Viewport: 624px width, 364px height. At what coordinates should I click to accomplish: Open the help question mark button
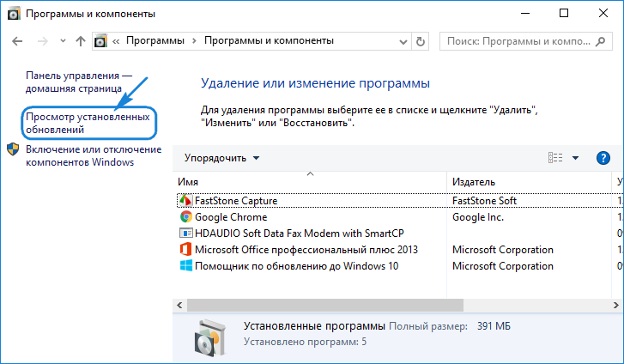tap(603, 158)
